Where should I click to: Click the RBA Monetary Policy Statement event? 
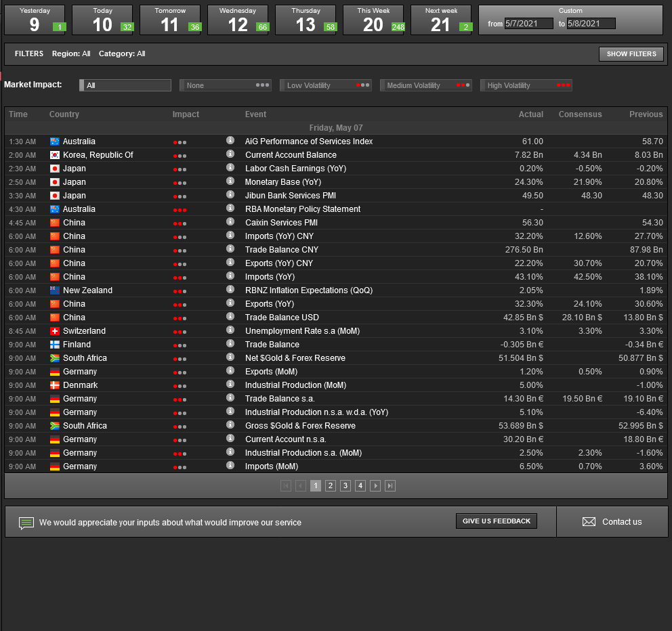(303, 209)
